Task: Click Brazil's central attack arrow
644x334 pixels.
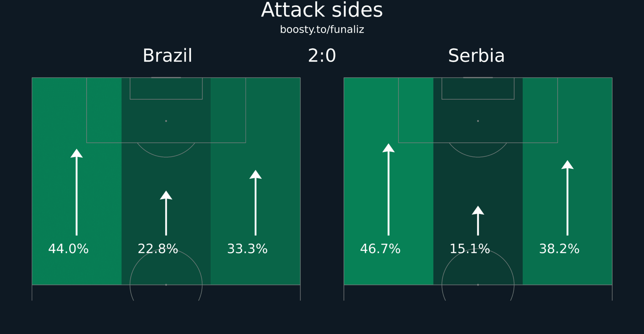Action: point(166,213)
